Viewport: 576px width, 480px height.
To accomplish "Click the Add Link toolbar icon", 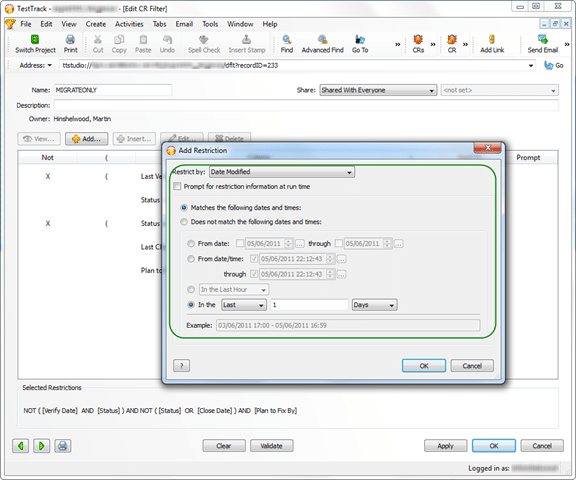I will point(492,44).
